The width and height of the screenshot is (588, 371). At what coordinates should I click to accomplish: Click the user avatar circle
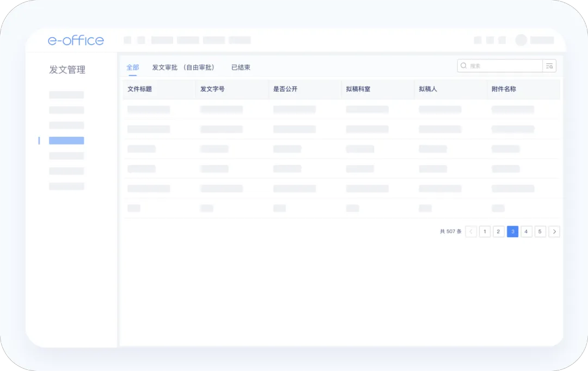[x=521, y=40]
